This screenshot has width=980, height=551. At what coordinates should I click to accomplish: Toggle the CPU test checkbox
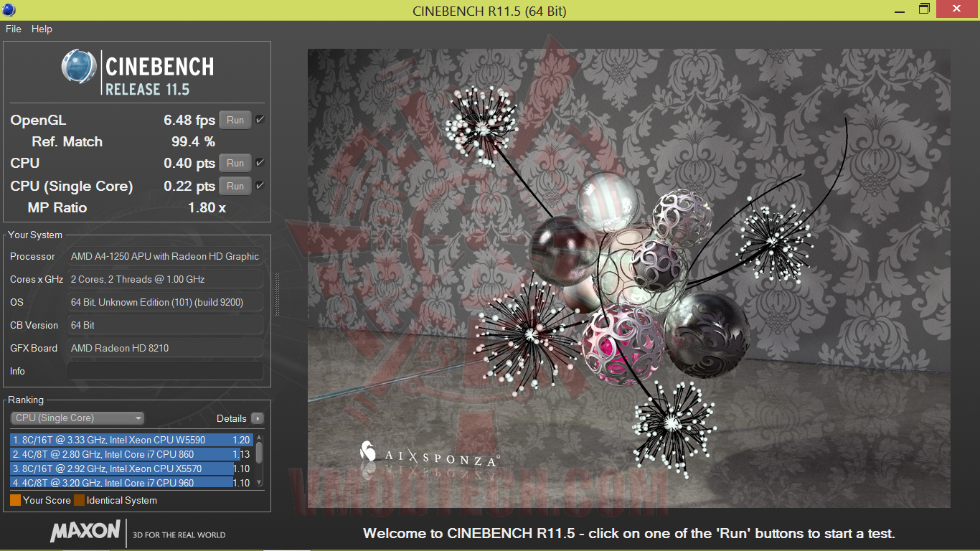pos(260,163)
